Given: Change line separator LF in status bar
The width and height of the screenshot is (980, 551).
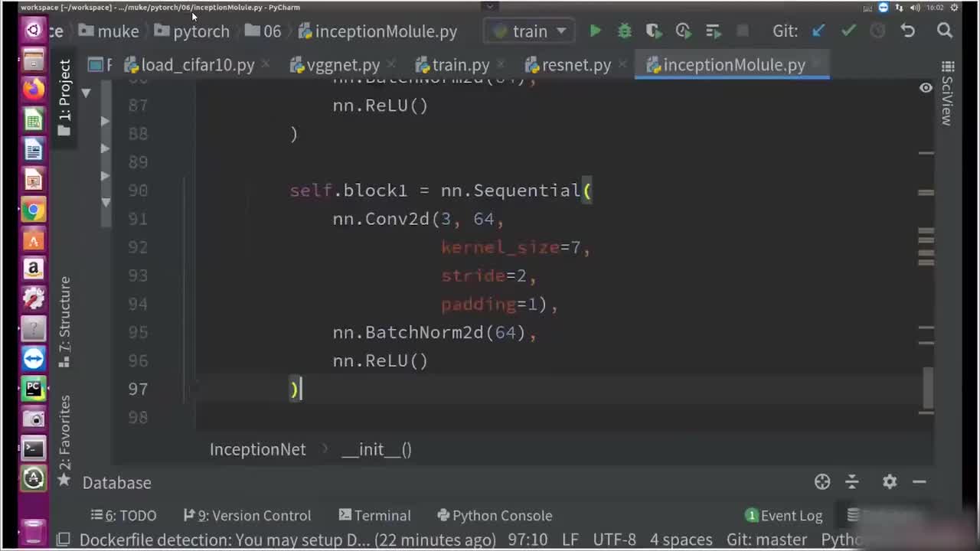Looking at the screenshot, I should point(570,540).
